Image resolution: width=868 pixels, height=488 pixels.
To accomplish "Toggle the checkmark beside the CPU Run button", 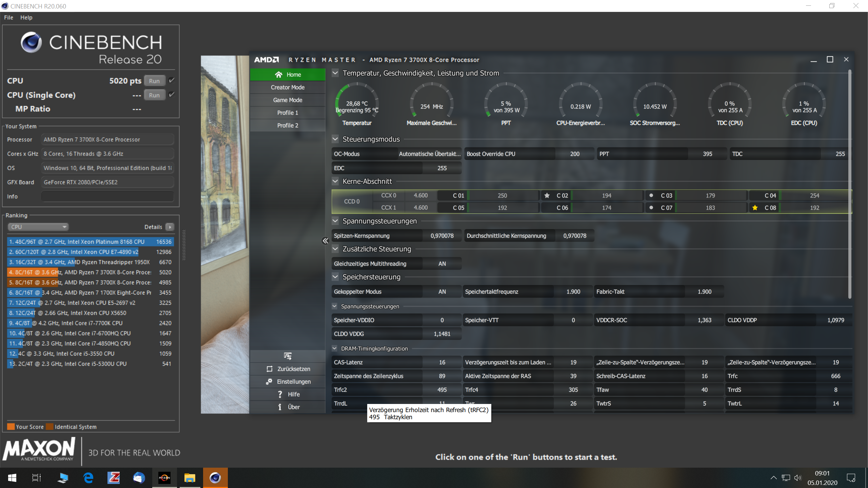I will (x=171, y=80).
